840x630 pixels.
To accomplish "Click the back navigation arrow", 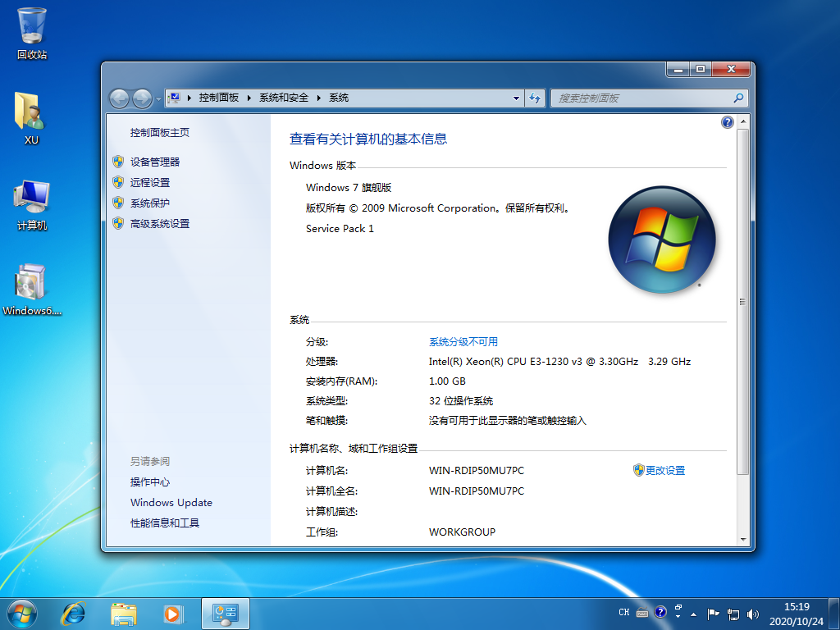I will (x=119, y=98).
